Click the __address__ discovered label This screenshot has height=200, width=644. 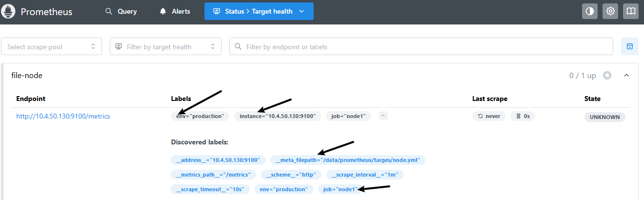[x=219, y=160]
